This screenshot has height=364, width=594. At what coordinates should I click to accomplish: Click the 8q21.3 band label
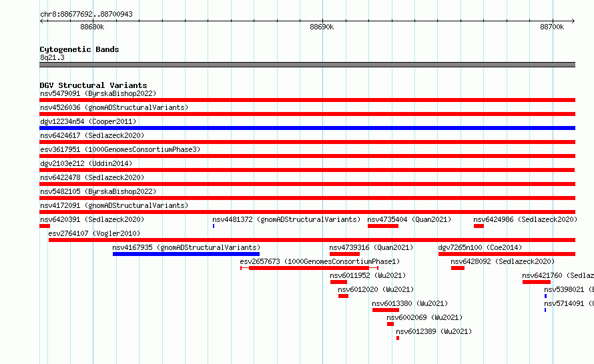(x=52, y=57)
